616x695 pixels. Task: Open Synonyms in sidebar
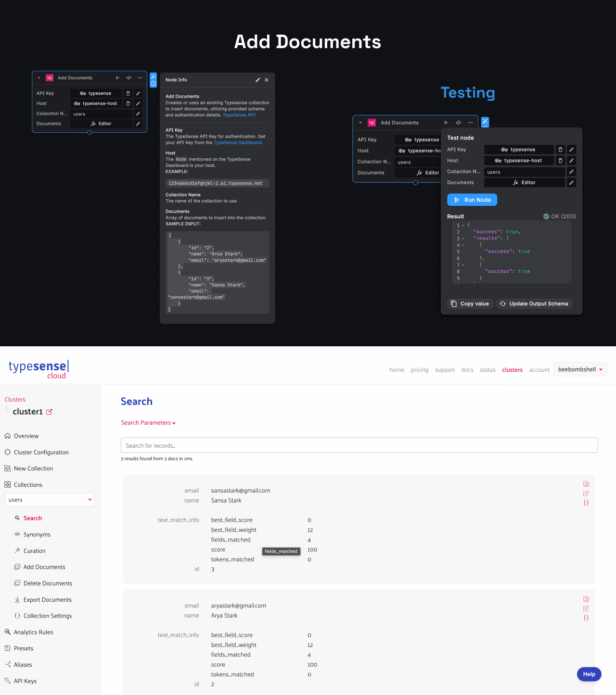(x=37, y=534)
